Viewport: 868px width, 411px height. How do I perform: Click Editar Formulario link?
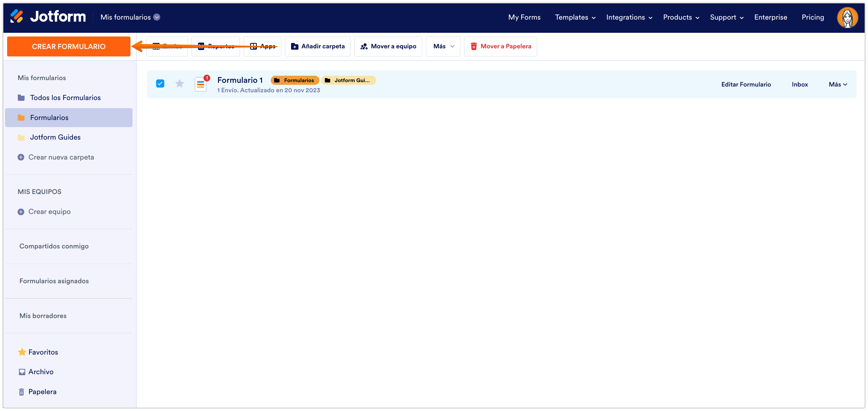click(x=746, y=84)
